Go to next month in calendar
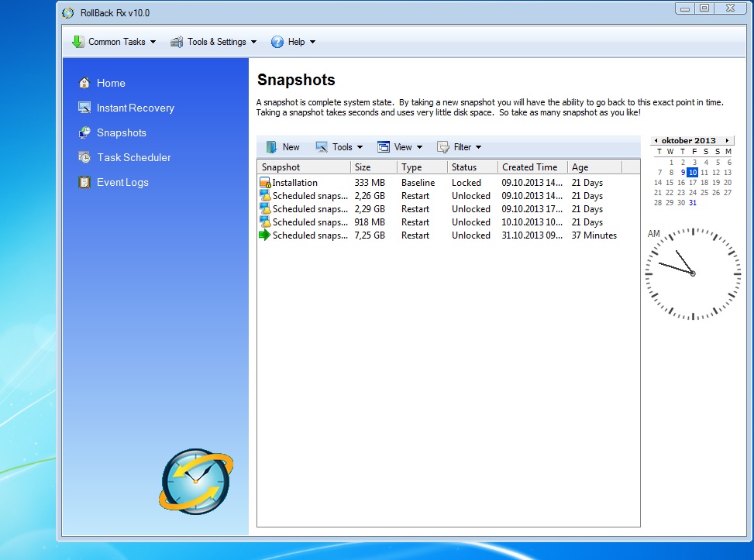Image resolution: width=754 pixels, height=560 pixels. (727, 140)
